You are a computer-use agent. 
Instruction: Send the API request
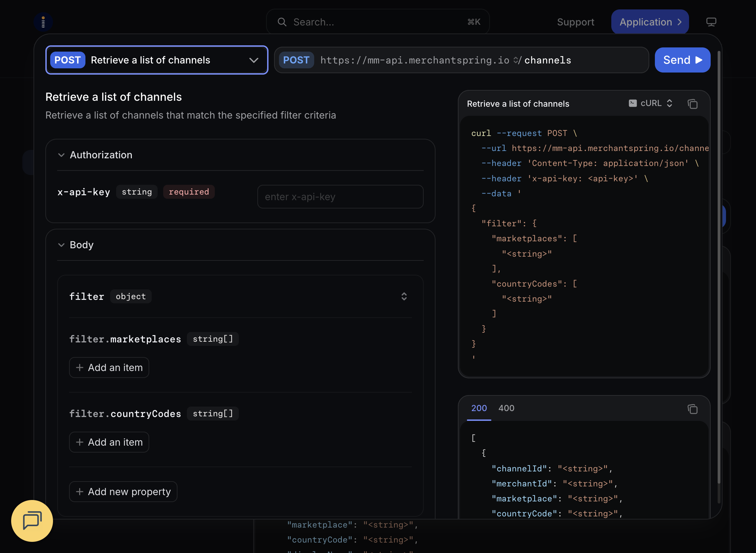coord(682,60)
